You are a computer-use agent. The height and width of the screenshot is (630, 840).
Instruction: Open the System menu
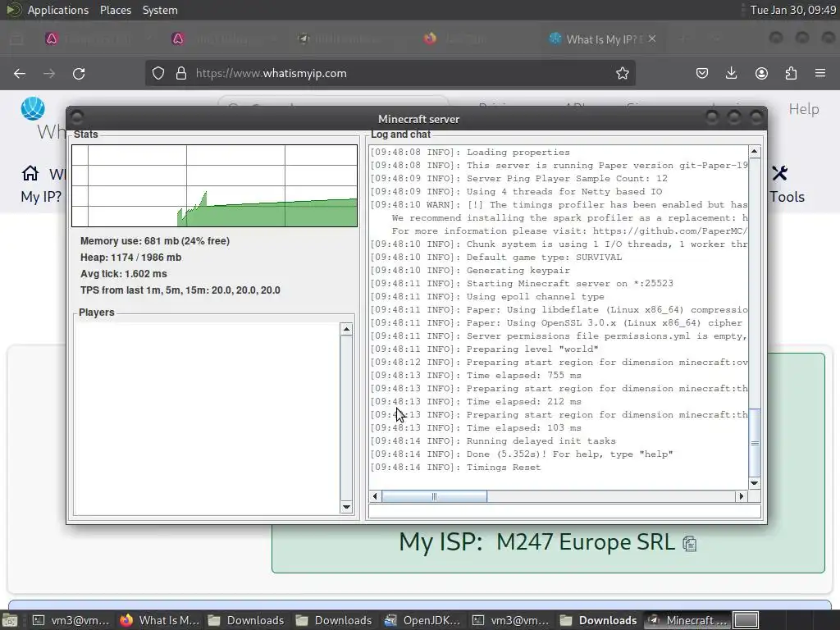click(160, 10)
